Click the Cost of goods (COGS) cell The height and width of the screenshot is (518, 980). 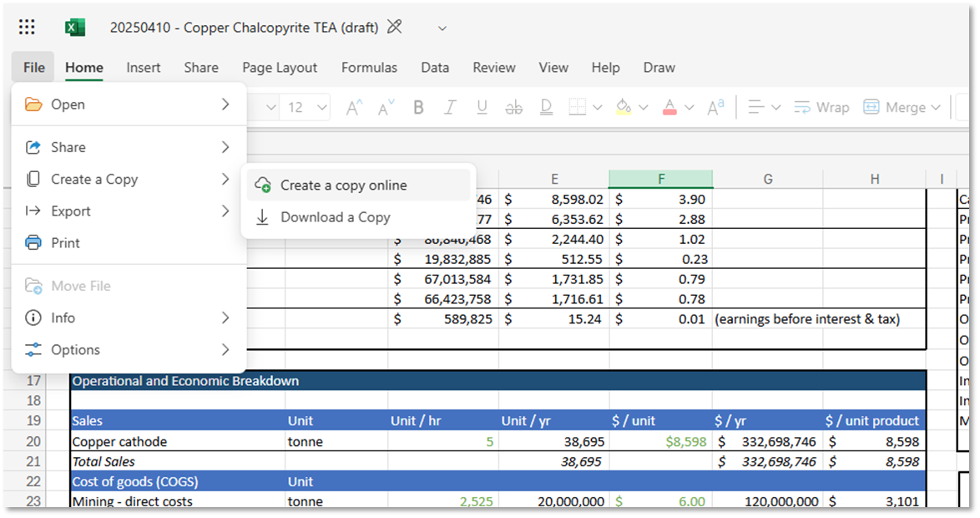[178, 482]
